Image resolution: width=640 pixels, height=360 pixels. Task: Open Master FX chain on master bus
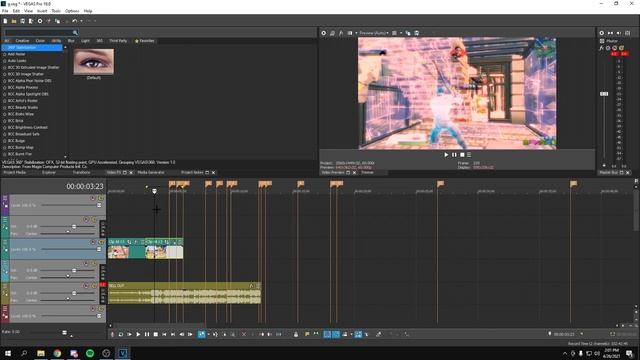[x=601, y=48]
